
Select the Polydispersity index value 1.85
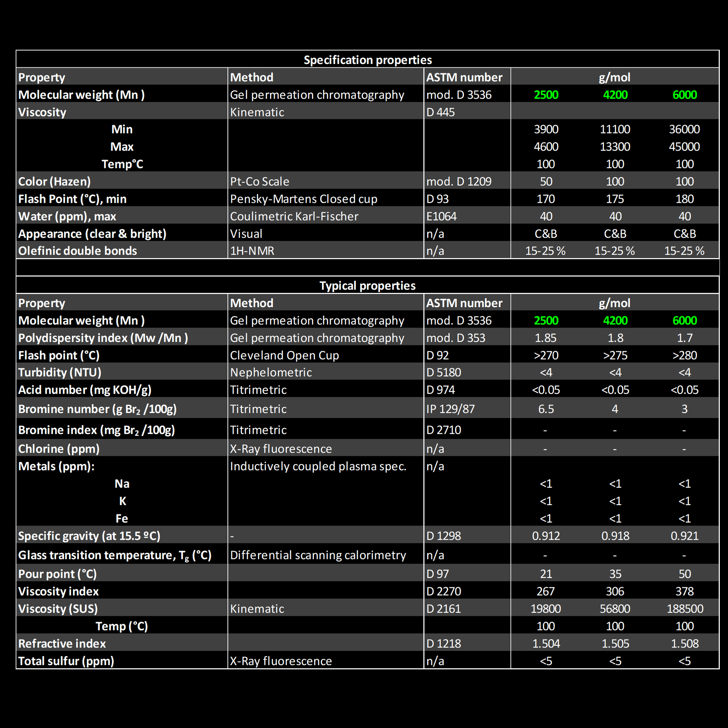tap(545, 338)
